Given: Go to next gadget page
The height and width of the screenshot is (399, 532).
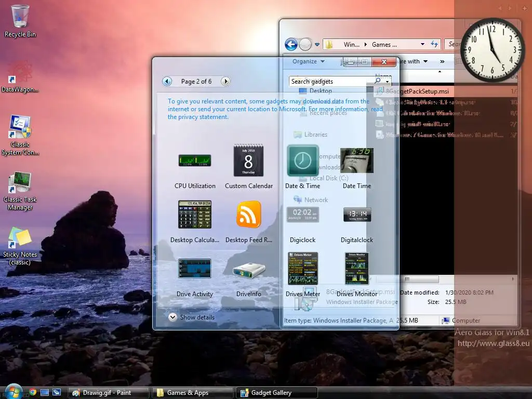Looking at the screenshot, I should point(225,82).
